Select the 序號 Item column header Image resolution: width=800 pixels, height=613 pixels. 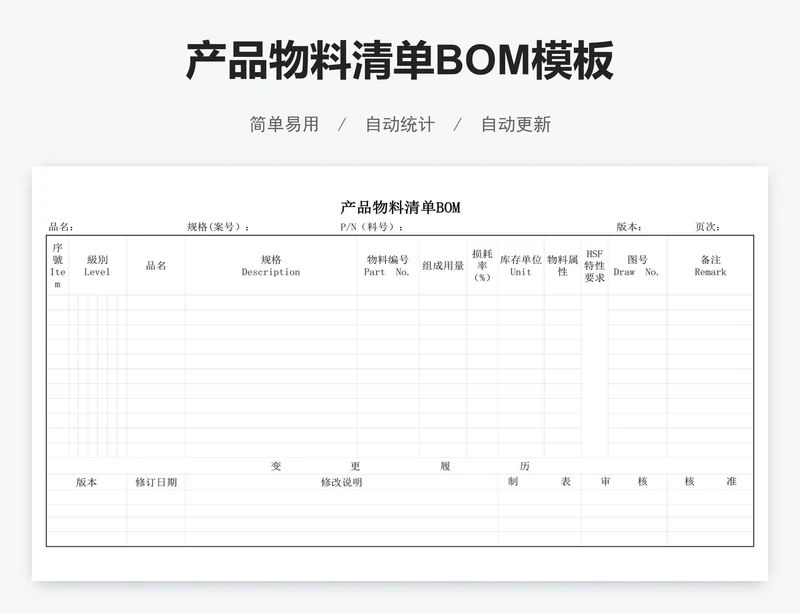coord(58,265)
